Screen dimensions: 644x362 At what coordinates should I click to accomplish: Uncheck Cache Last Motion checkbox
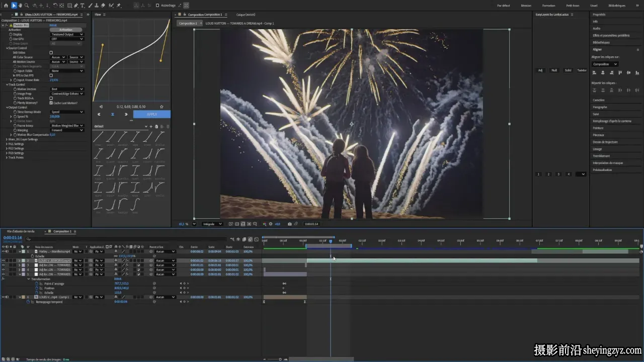coord(51,103)
